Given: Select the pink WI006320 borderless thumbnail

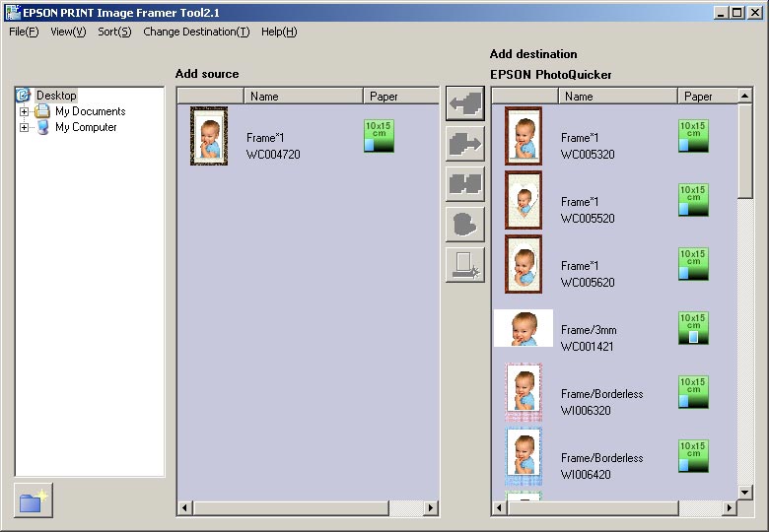Looking at the screenshot, I should tap(524, 392).
